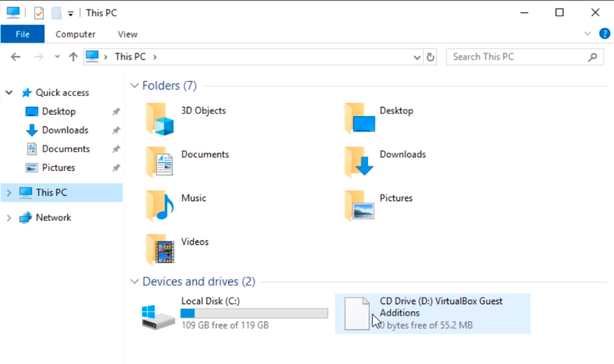The height and width of the screenshot is (364, 614).
Task: Go up one level with up arrow
Action: pos(73,57)
